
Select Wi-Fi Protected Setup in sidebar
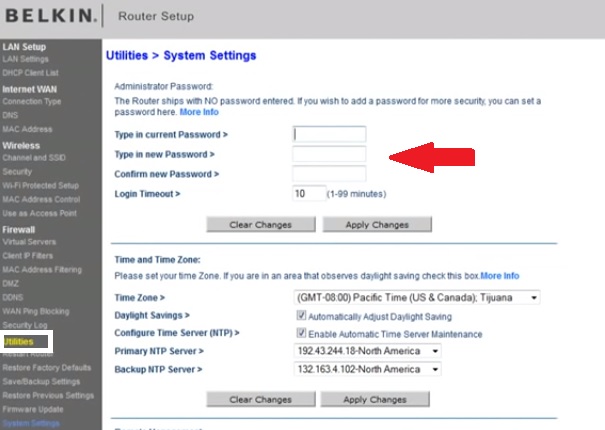click(x=40, y=185)
